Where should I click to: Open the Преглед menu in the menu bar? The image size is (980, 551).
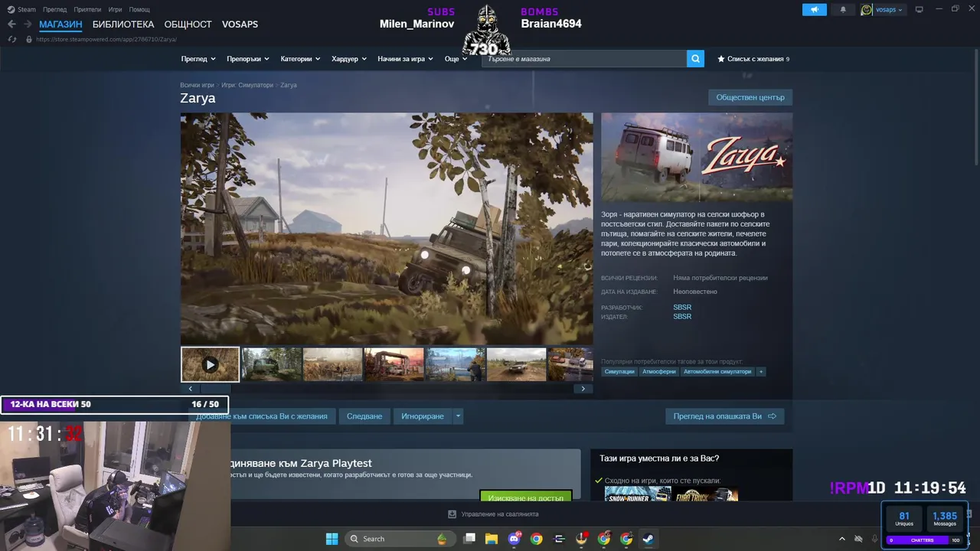54,9
